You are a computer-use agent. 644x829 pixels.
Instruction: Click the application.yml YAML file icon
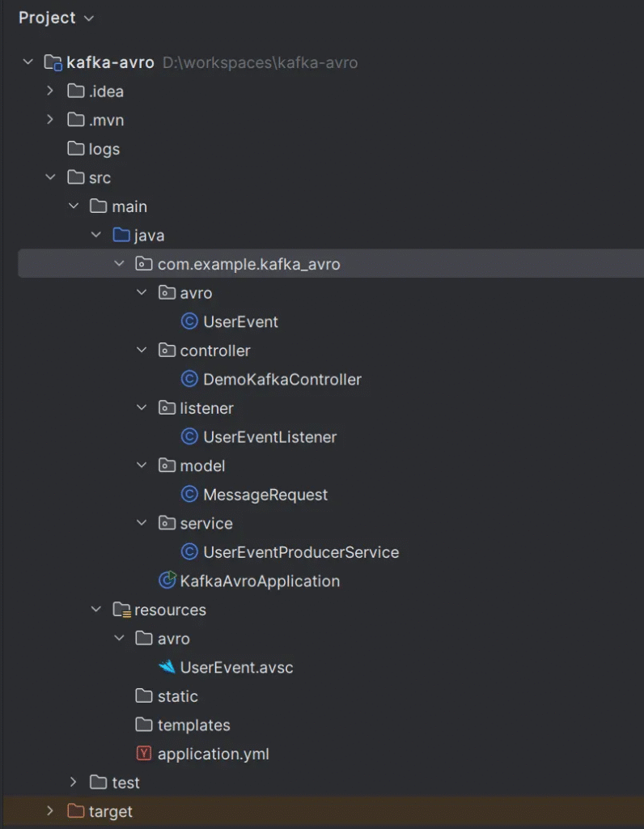pos(144,754)
